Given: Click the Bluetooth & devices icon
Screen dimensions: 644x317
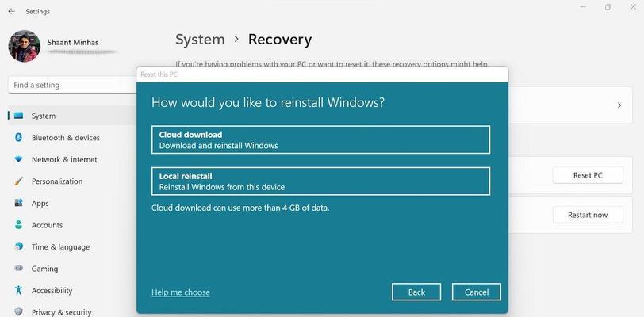Looking at the screenshot, I should pyautogui.click(x=18, y=138).
